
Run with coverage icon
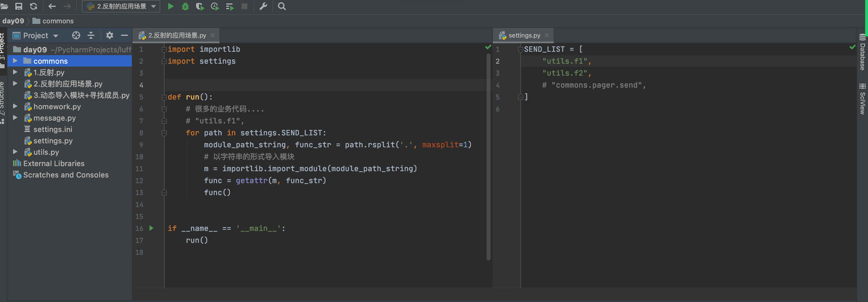(200, 7)
